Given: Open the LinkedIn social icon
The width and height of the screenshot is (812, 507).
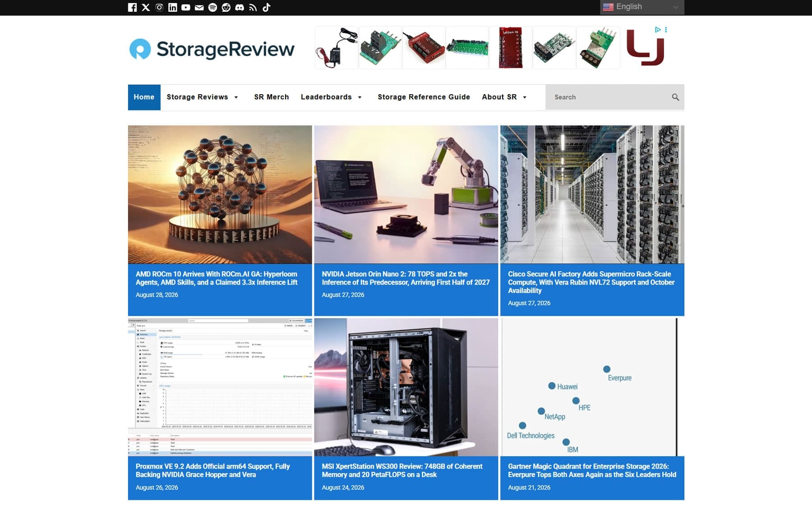Looking at the screenshot, I should tap(172, 7).
